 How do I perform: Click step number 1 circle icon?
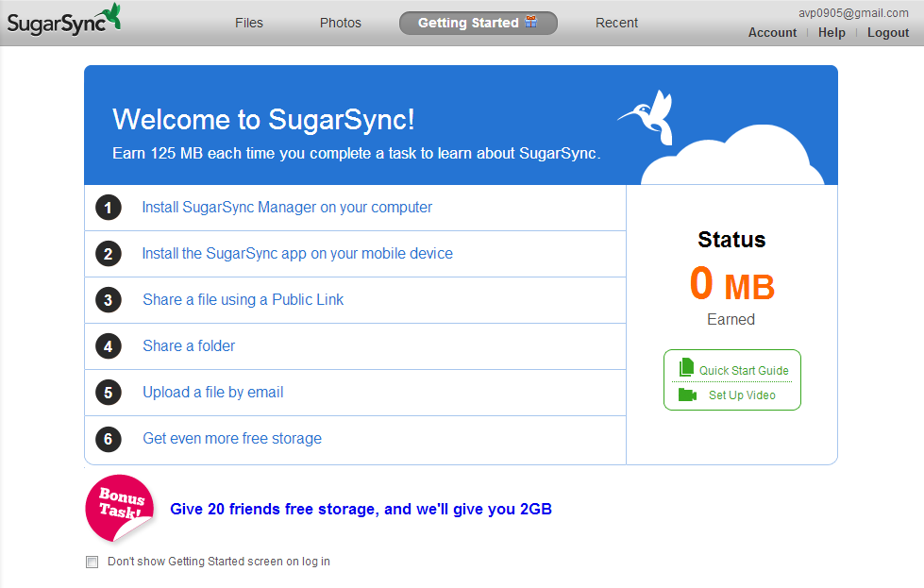tap(108, 208)
